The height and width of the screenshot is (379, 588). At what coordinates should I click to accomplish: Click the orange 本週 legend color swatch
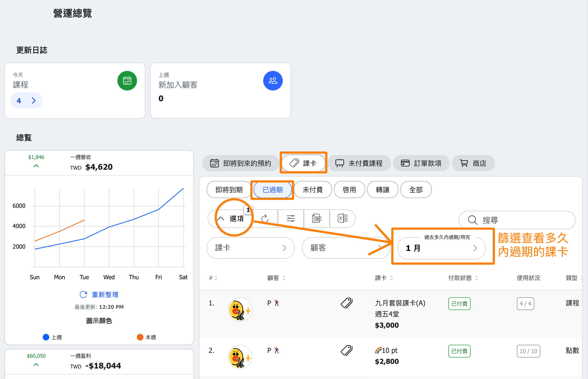coord(140,337)
